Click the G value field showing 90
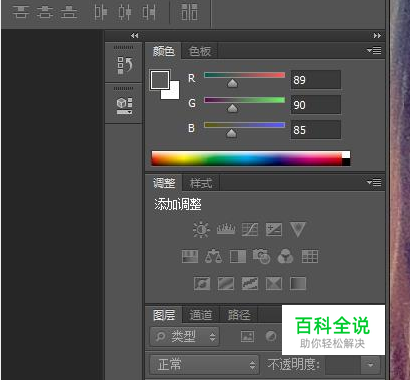Viewport: 410px width, 380px height. (316, 105)
